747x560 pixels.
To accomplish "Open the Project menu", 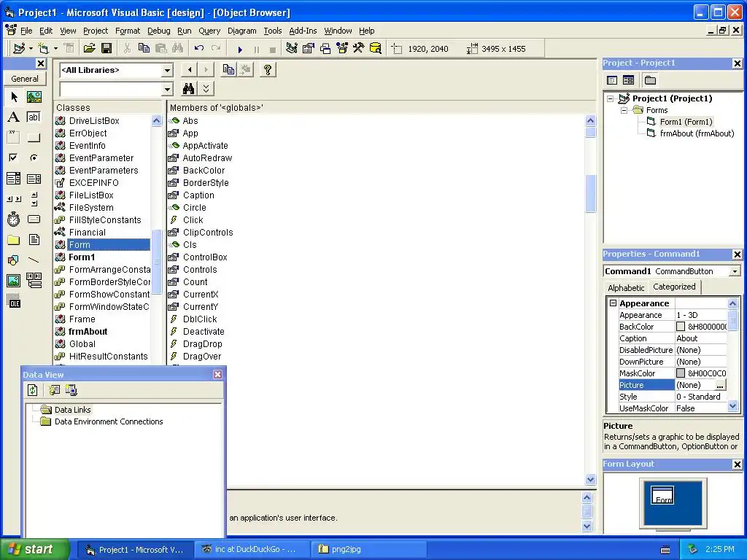I will [96, 31].
